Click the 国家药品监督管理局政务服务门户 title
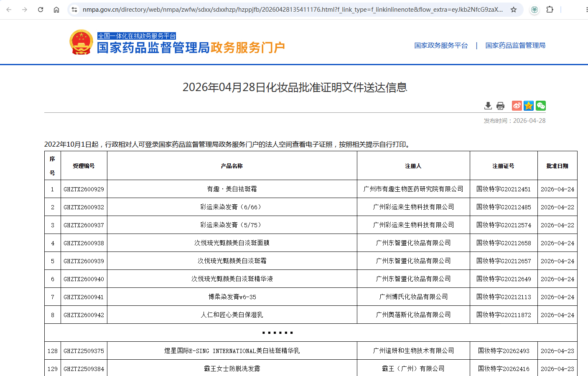 191,48
